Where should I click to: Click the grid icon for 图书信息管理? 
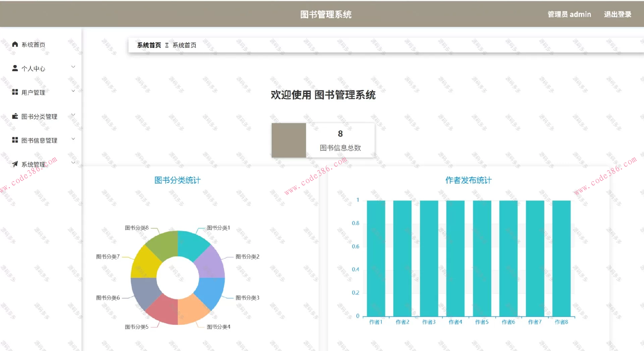[15, 140]
